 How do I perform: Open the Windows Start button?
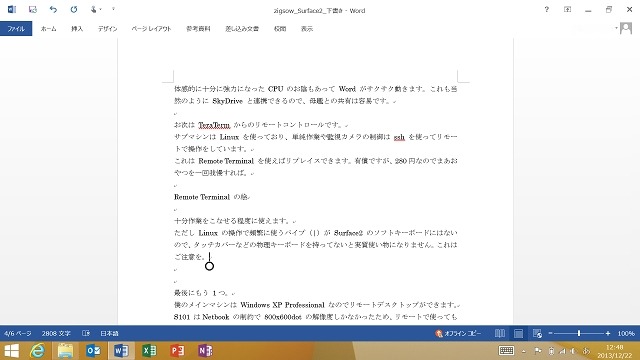[11, 351]
